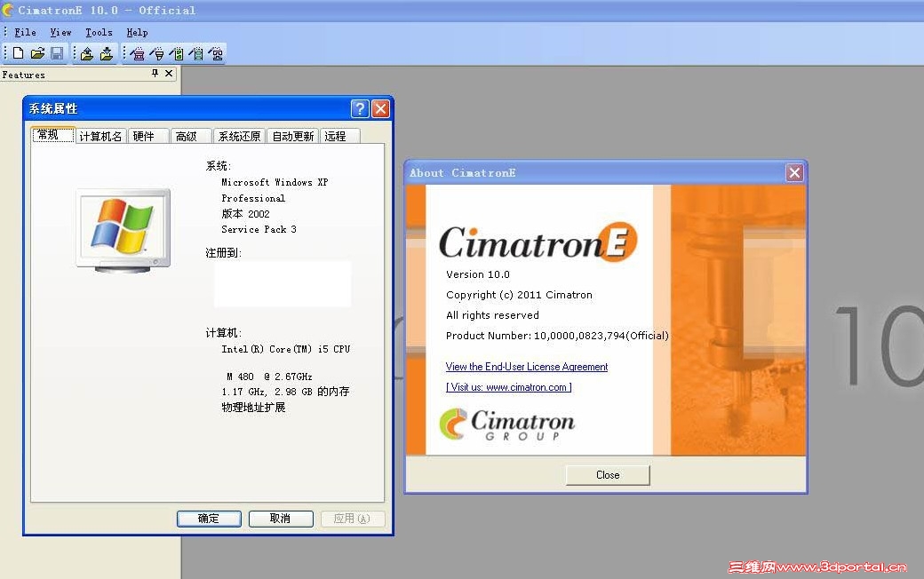Viewport: 924px width, 579px height.
Task: Close the Features panel
Action: 169,73
